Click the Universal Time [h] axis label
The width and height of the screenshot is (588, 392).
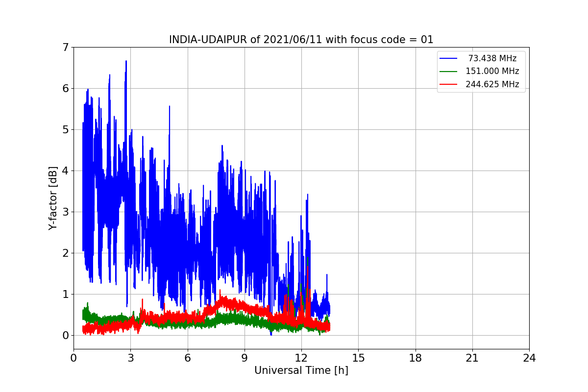301,371
